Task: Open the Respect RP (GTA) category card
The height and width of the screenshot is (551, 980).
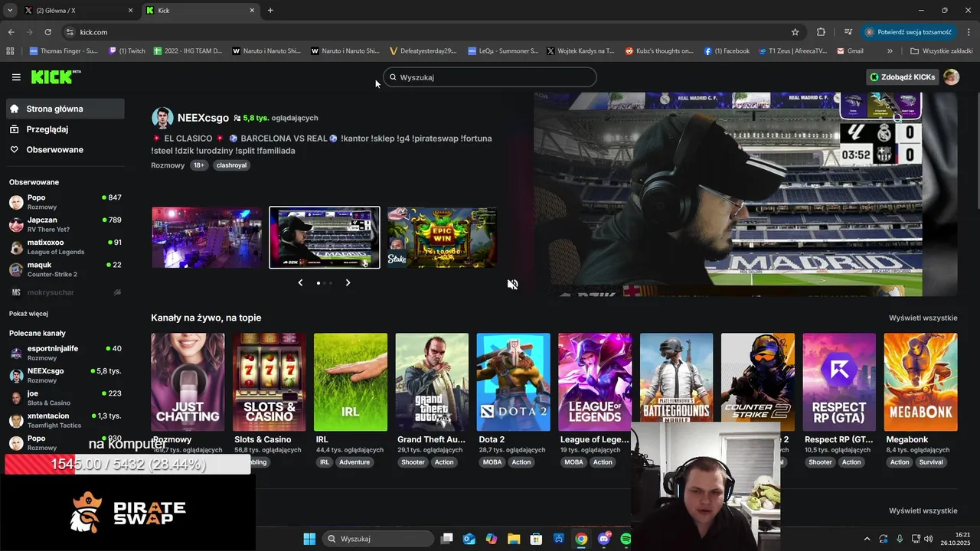Action: tap(839, 382)
